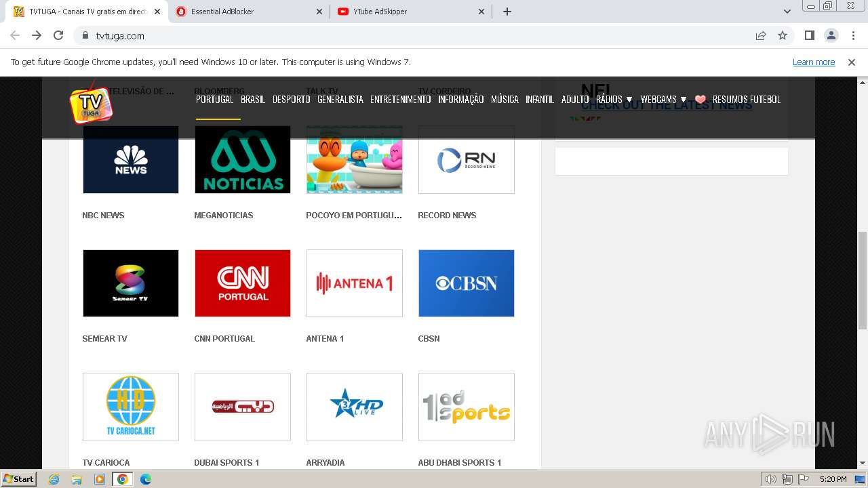Open the PORTUGAL menu item
868x488 pixels.
coord(214,100)
